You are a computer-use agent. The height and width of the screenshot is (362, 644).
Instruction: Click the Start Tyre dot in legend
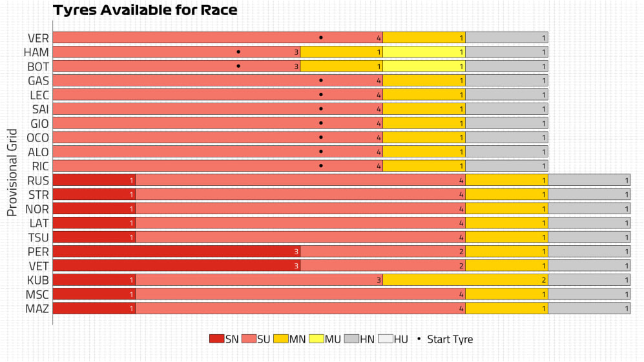pos(419,339)
